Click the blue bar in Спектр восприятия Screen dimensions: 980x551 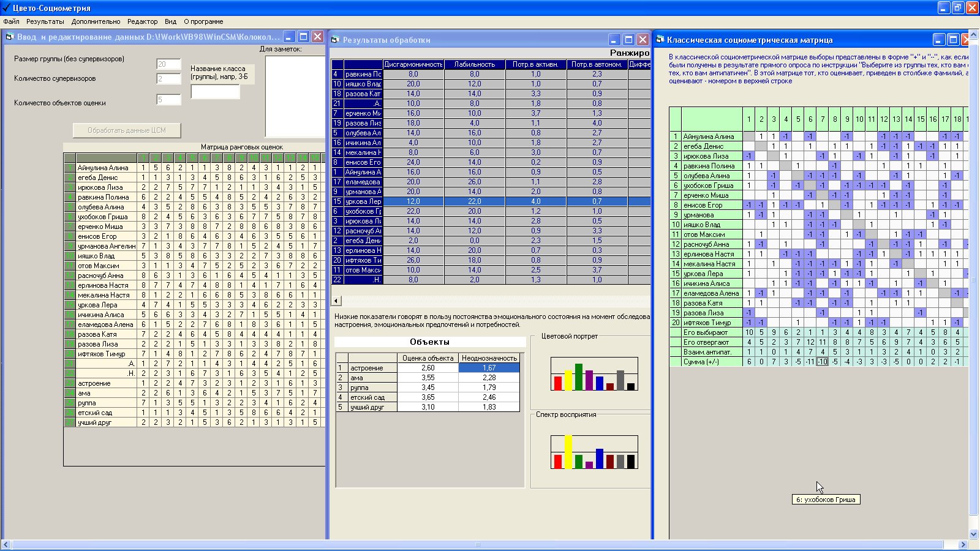600,459
